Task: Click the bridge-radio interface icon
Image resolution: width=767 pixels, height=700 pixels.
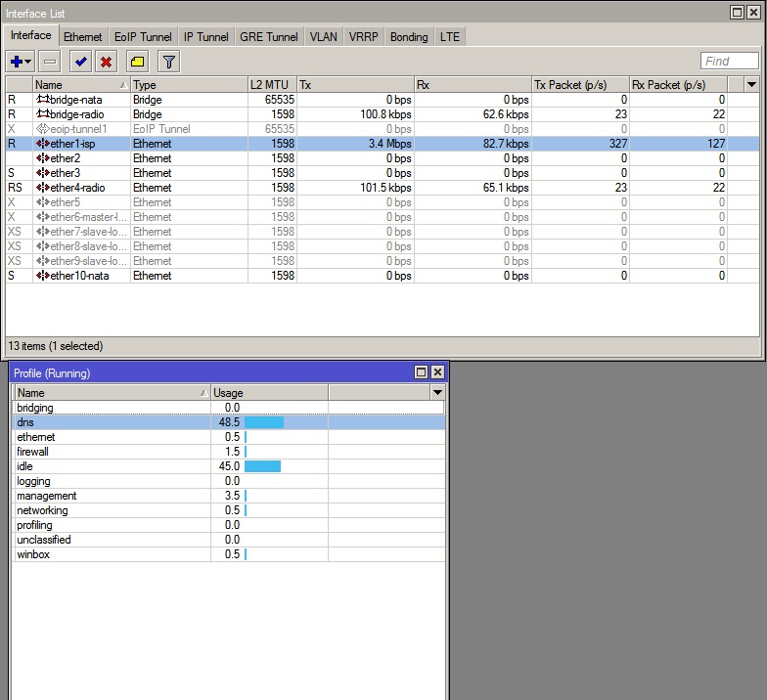Action: click(43, 114)
